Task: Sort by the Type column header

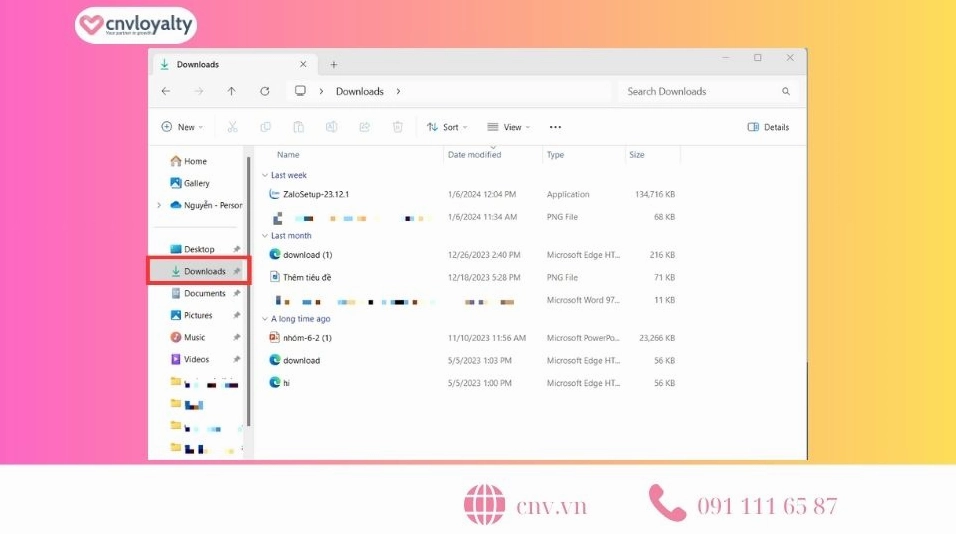Action: click(555, 155)
